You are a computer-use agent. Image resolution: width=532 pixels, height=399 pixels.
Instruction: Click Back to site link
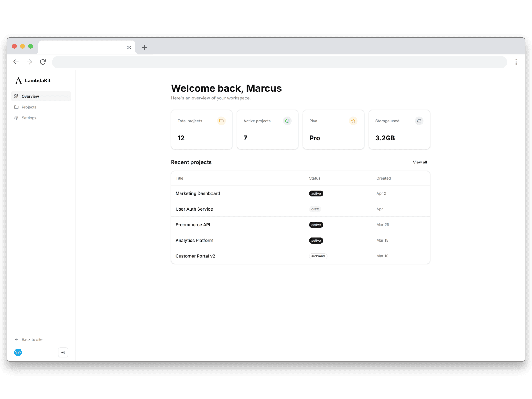(x=32, y=339)
